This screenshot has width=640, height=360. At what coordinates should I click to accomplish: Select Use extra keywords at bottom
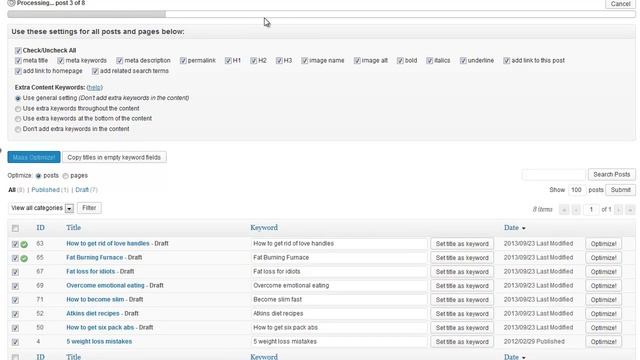coord(18,119)
